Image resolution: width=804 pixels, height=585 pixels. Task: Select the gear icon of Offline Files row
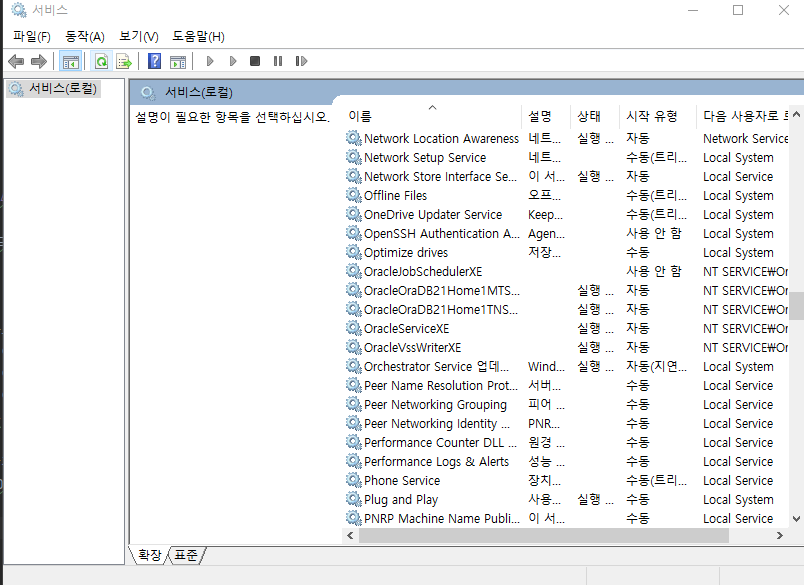pyautogui.click(x=353, y=195)
